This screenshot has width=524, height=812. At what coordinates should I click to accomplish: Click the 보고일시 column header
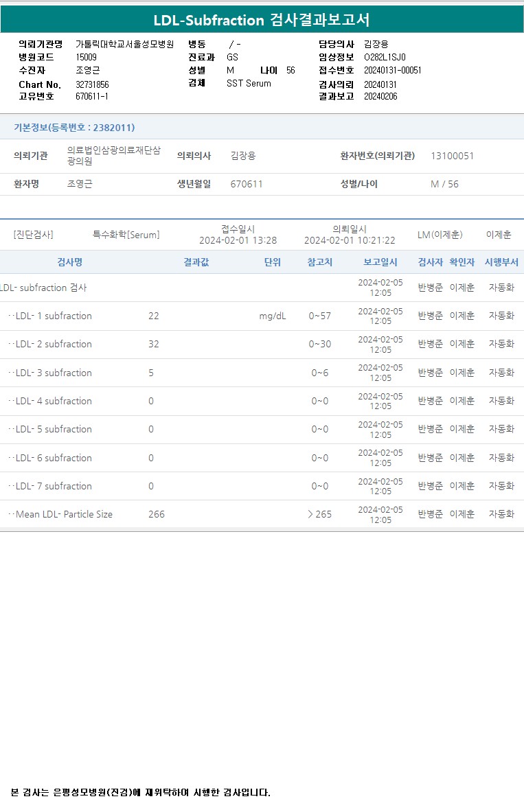(380, 262)
